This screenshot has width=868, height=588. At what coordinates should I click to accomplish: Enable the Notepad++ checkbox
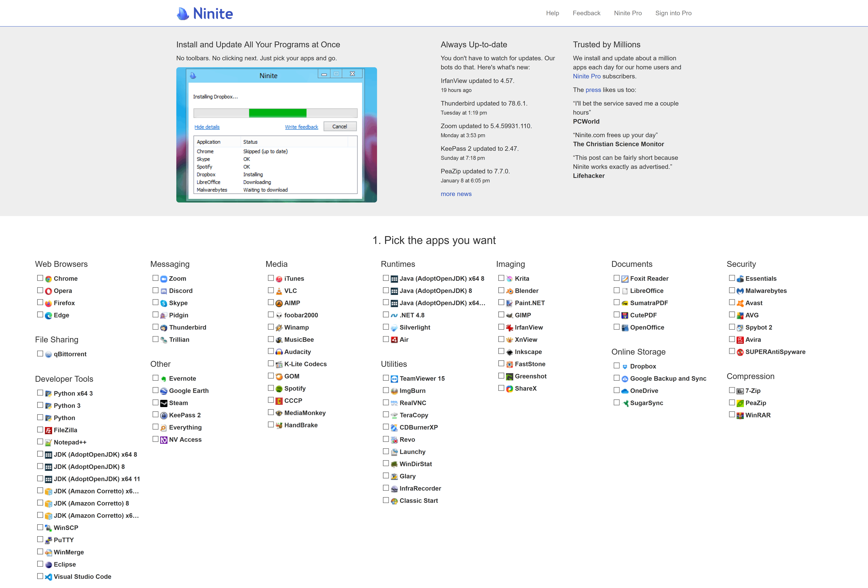[40, 442]
